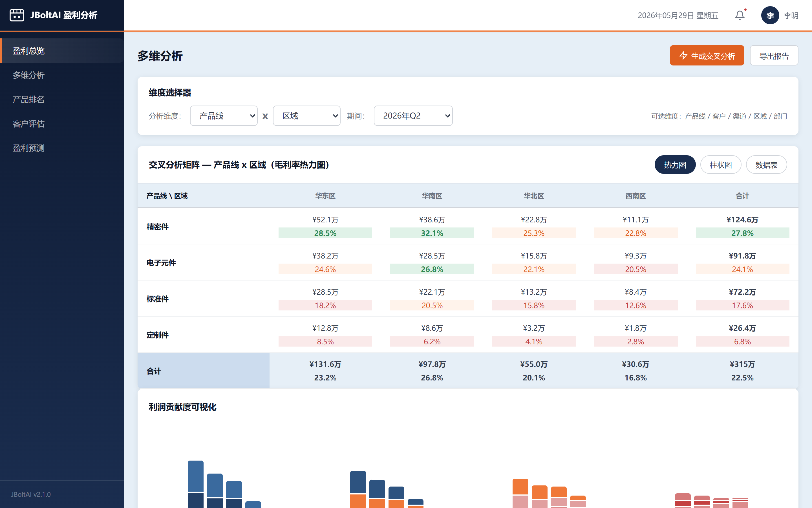Screen dimensions: 812x508
Task: Click the 27.8% total margin for 精密件
Action: (x=742, y=233)
